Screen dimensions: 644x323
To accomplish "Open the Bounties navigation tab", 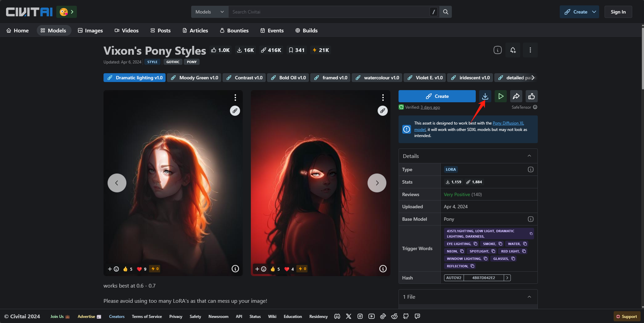I will click(x=234, y=30).
